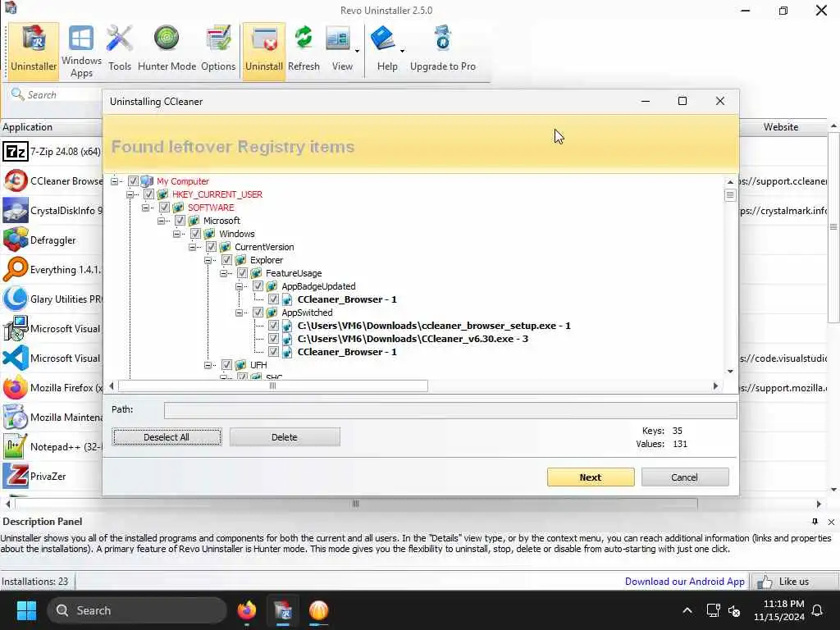Collapse the Windows tree node
Image resolution: width=840 pixels, height=630 pixels.
point(177,234)
